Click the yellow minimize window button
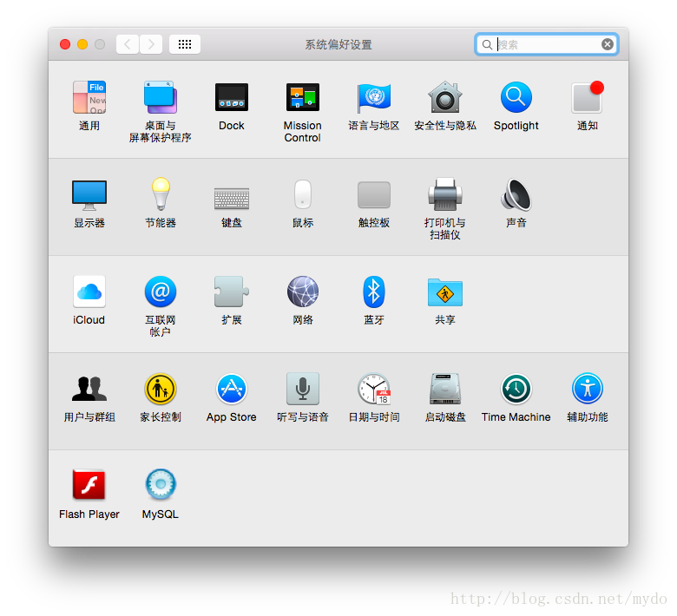 82,44
